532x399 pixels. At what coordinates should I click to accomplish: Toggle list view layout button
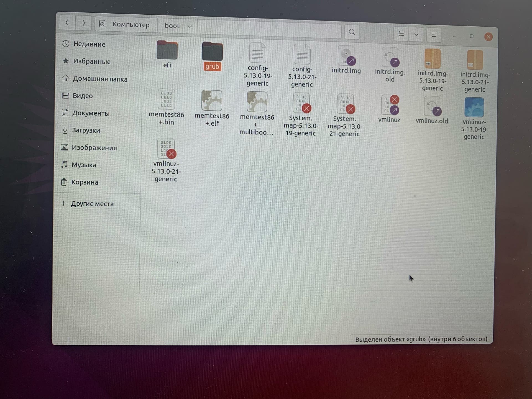point(401,34)
